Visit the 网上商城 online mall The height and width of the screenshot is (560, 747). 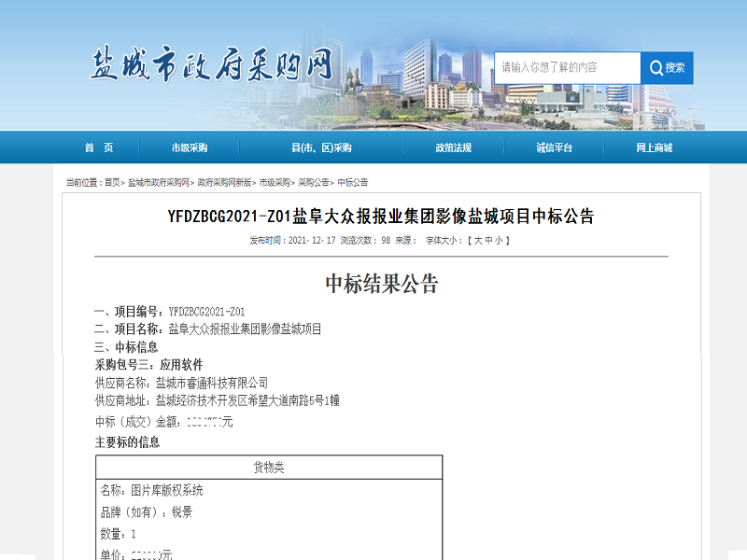pyautogui.click(x=654, y=147)
